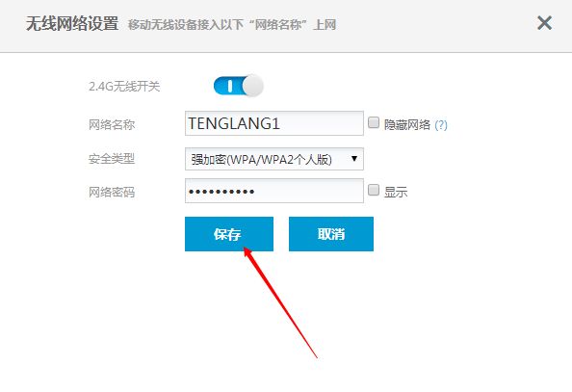
Task: Click the 网络名称 field label
Action: coord(112,125)
